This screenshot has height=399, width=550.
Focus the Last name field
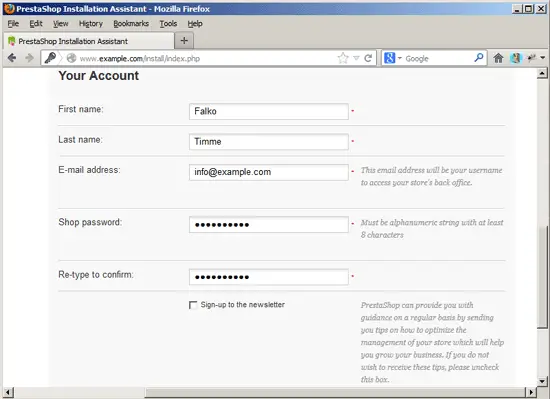pyautogui.click(x=269, y=142)
